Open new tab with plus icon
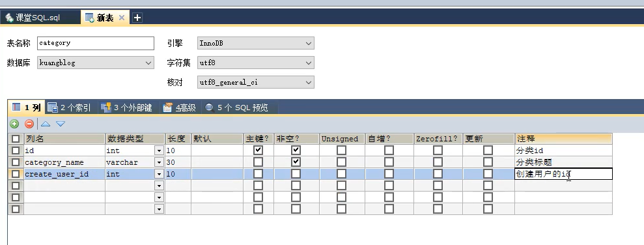 pos(137,18)
